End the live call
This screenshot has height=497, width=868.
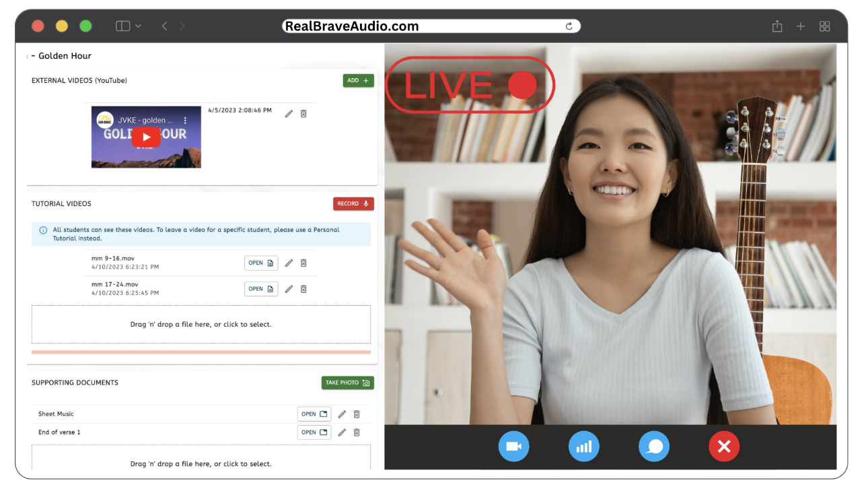point(723,446)
